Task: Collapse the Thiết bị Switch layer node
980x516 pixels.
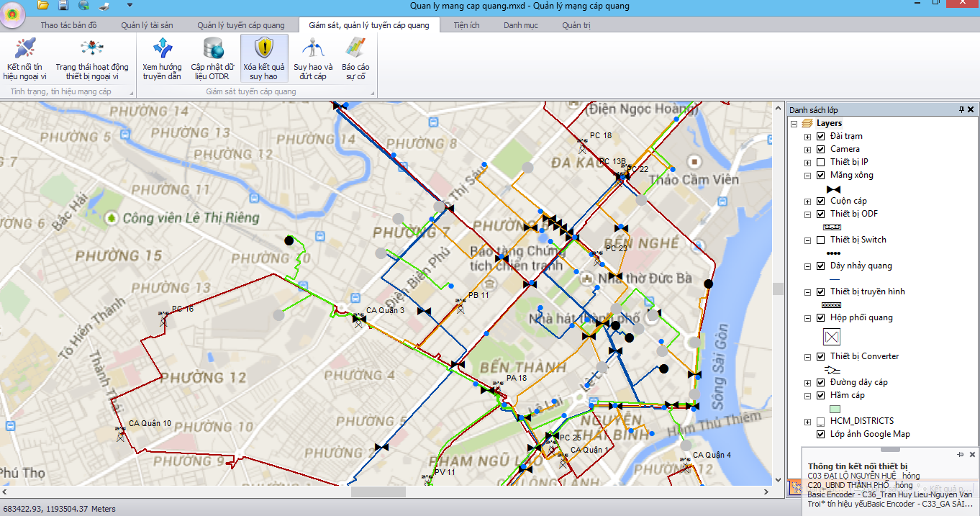Action: (807, 240)
